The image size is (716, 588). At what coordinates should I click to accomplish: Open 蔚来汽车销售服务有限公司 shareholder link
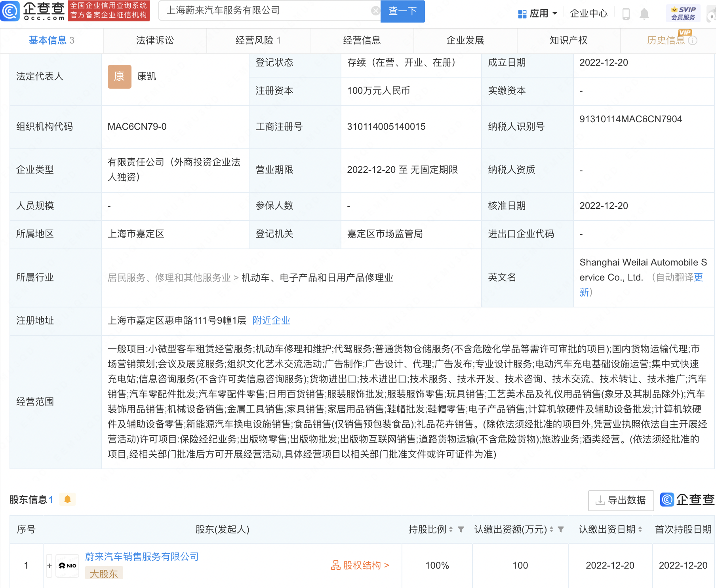142,557
